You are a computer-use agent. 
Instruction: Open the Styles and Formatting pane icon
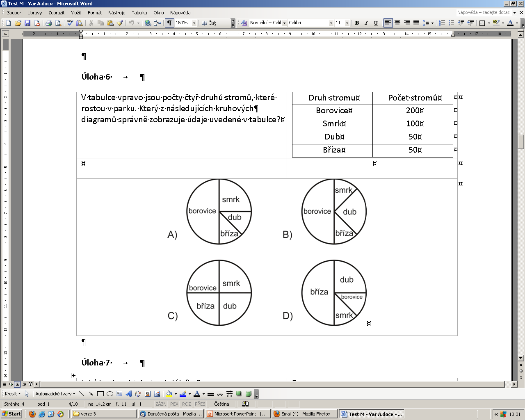[x=244, y=23]
